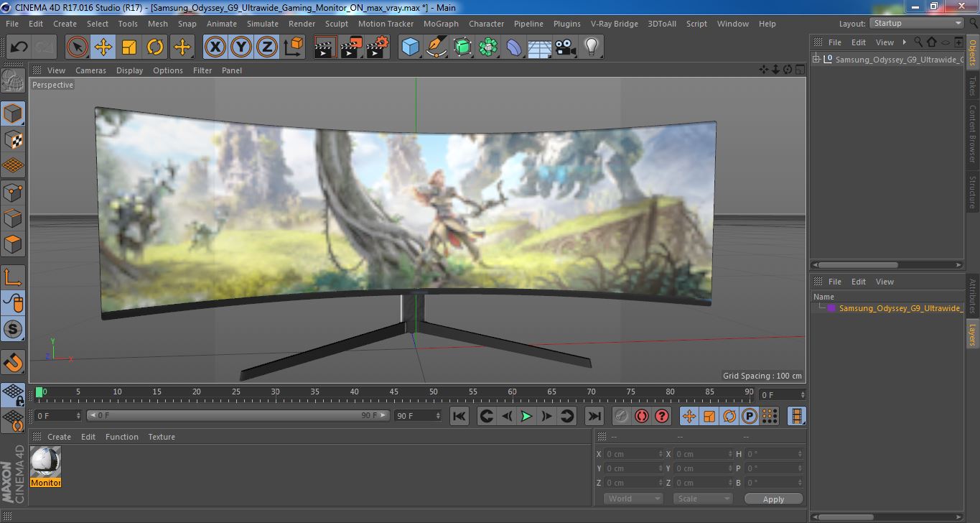The image size is (980, 523).
Task: Add a Light object
Action: coord(591,47)
